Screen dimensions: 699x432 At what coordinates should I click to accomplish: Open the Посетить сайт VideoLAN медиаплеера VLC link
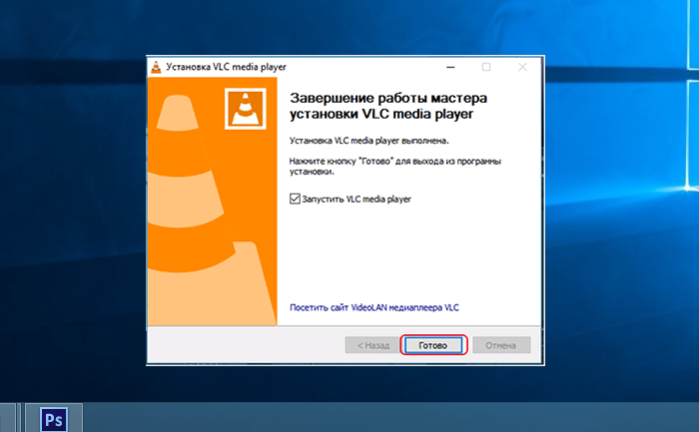(374, 308)
